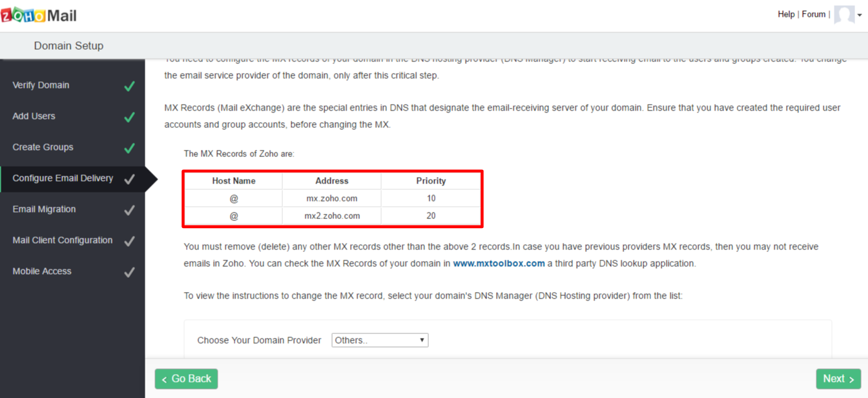The height and width of the screenshot is (398, 868).
Task: Open the Choose Your Domain Provider dropdown
Action: point(380,340)
